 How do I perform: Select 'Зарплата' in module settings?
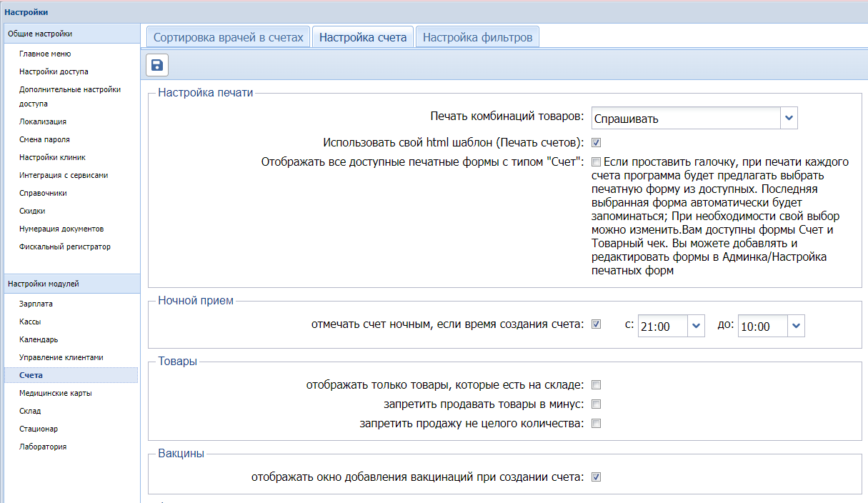click(x=36, y=304)
